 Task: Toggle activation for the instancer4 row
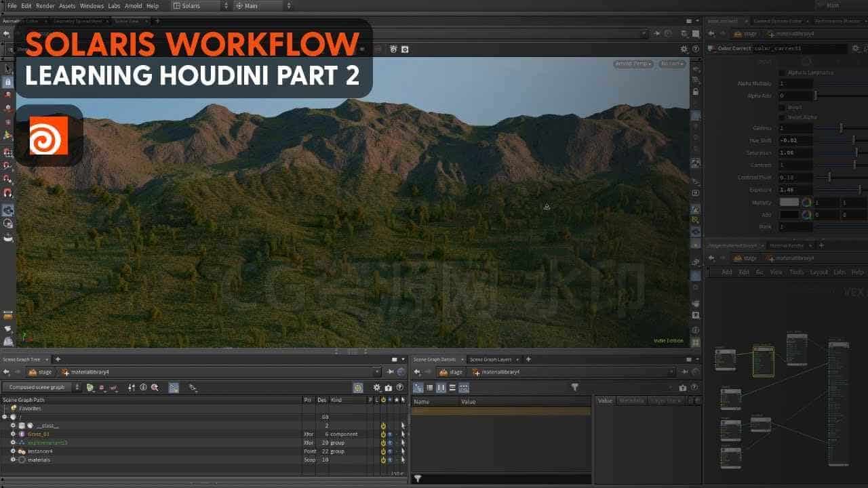click(383, 451)
